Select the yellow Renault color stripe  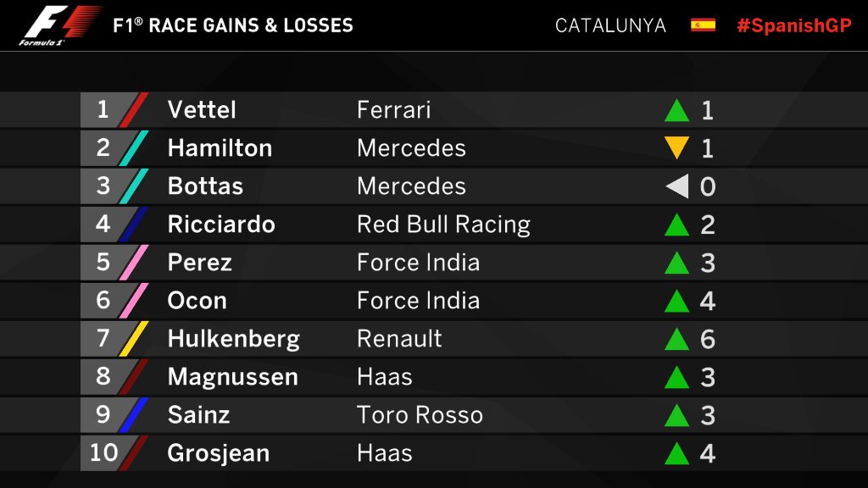coord(134,339)
